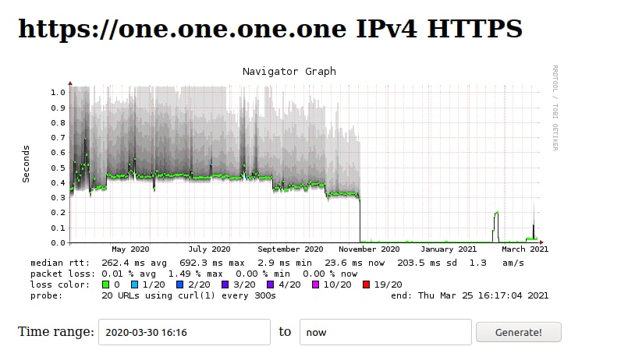Click the November 2020 x-axis label
This screenshot has width=635, height=364.
tap(369, 249)
